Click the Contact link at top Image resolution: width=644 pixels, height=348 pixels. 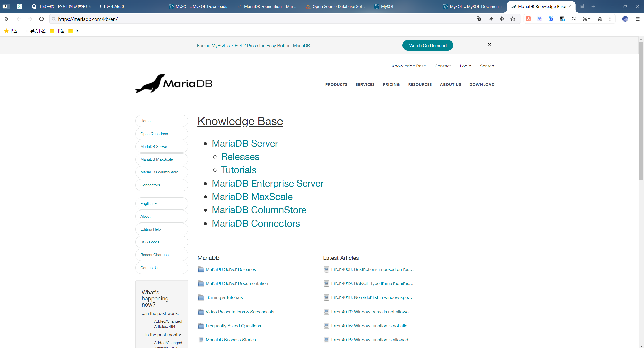(x=443, y=66)
